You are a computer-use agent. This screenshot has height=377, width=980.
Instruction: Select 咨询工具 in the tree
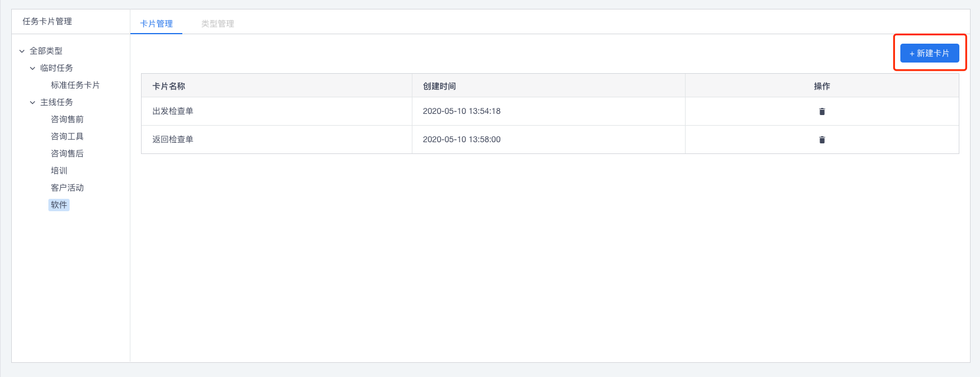[x=67, y=136]
